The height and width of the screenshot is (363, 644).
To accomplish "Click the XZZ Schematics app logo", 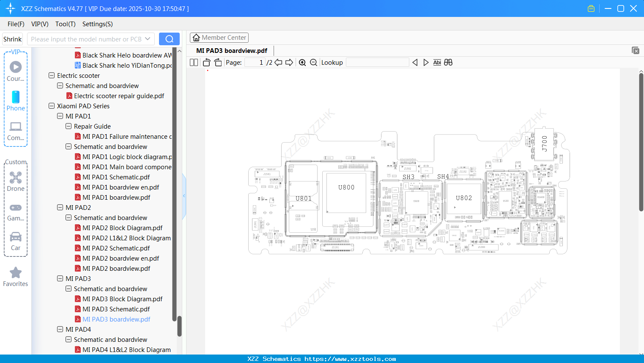I will click(x=11, y=8).
